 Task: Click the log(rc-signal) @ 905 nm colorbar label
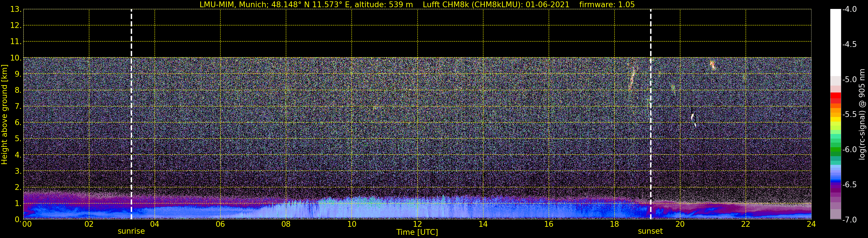(x=863, y=114)
